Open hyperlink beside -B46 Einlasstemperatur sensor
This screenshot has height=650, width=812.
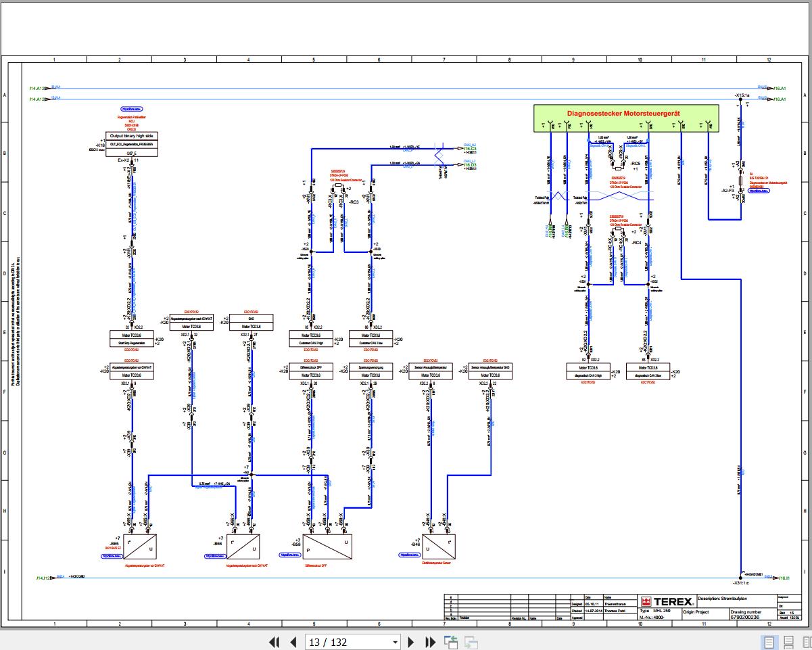pos(408,555)
